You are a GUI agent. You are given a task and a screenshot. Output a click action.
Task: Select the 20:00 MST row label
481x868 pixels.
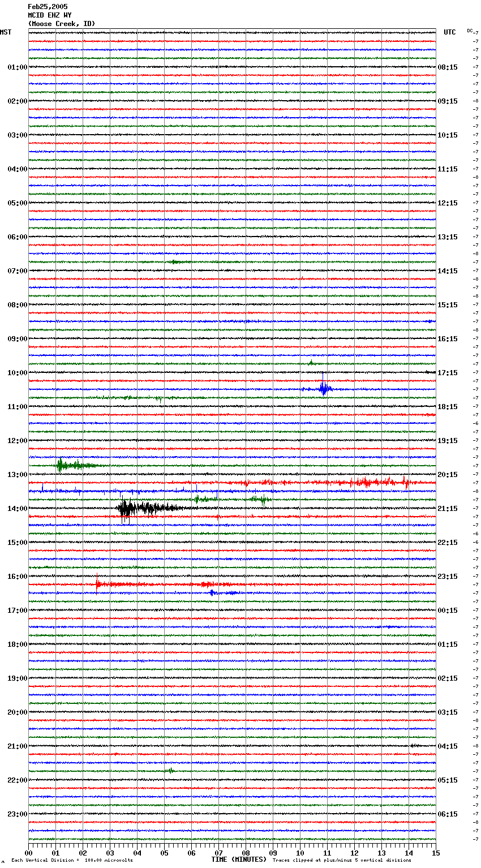(18, 712)
